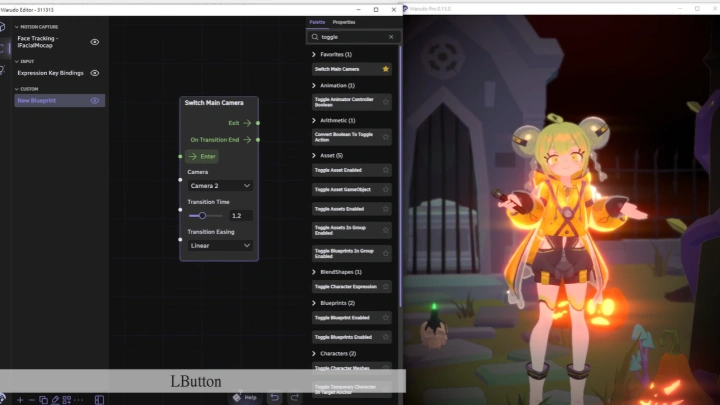Adjust the Transition Time slider handle
Screen dimensions: 720x405
point(202,215)
